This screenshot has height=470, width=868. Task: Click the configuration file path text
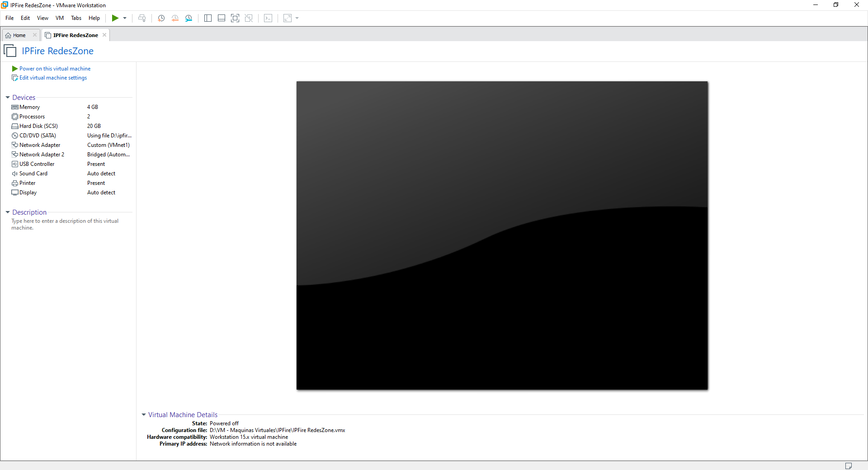pos(277,430)
